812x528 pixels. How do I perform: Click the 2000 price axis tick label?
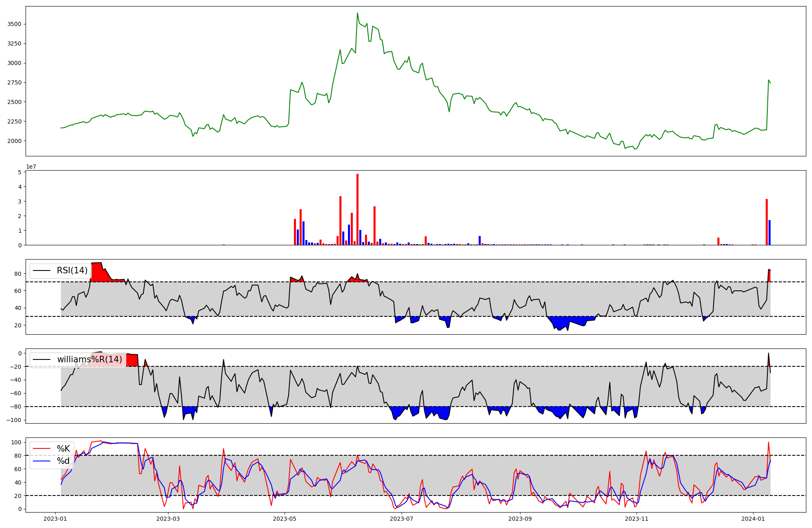[x=14, y=141]
